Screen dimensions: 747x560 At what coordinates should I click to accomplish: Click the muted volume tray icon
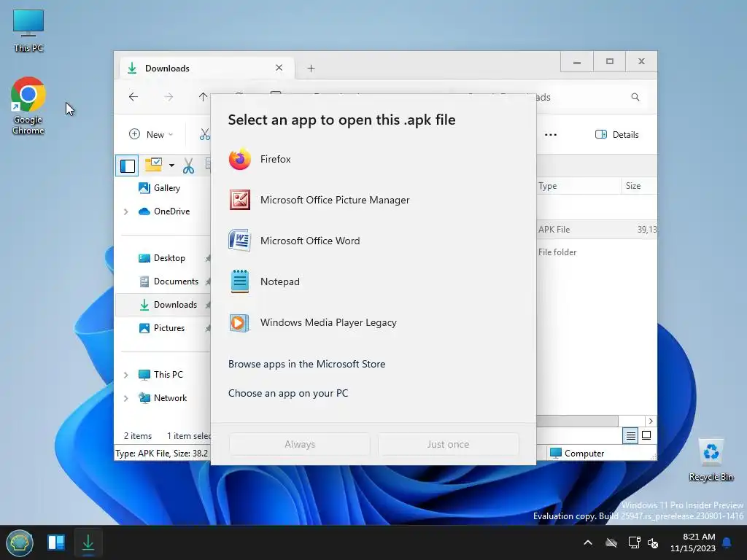[653, 542]
